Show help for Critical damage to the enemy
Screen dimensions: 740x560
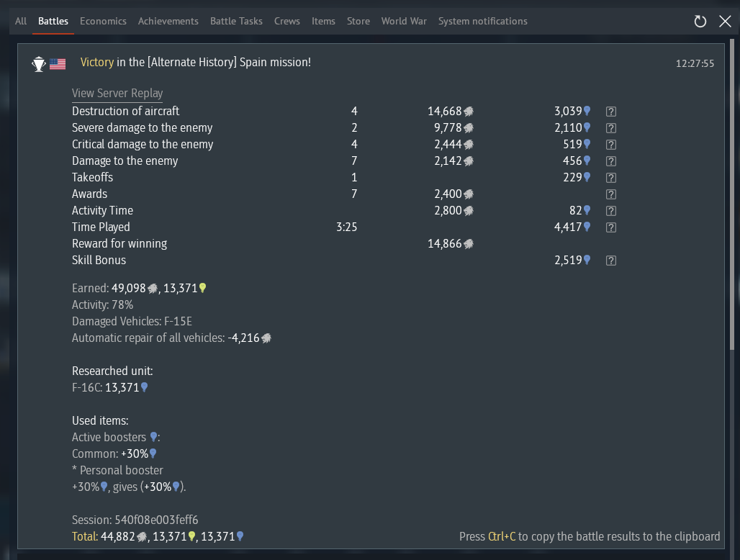(610, 145)
